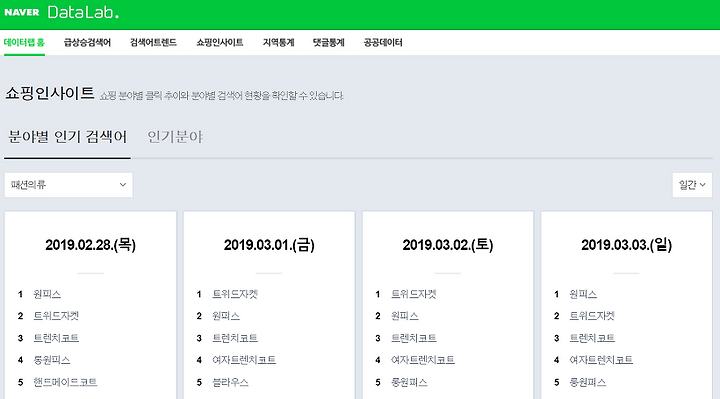The height and width of the screenshot is (399, 720).
Task: Open the 공공데이터 menu
Action: pyautogui.click(x=383, y=42)
